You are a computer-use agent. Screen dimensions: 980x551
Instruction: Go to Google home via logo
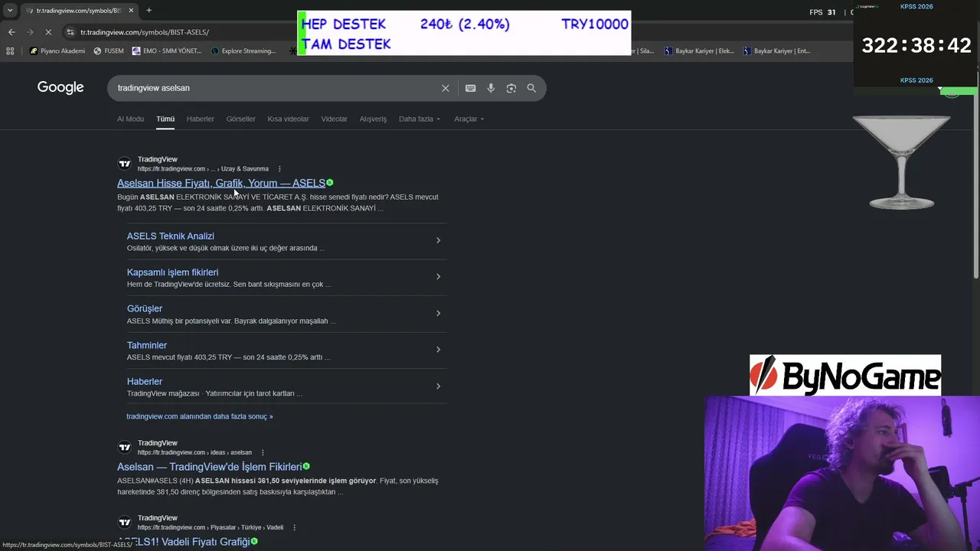(x=60, y=87)
